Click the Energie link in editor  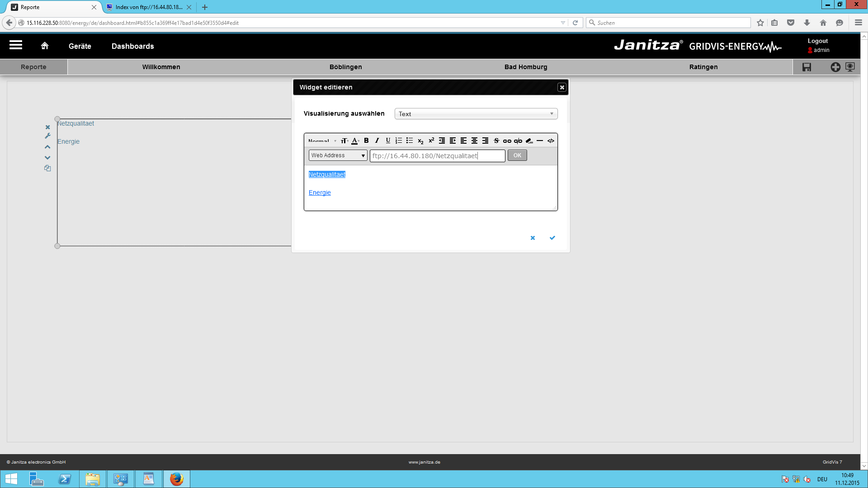(320, 192)
